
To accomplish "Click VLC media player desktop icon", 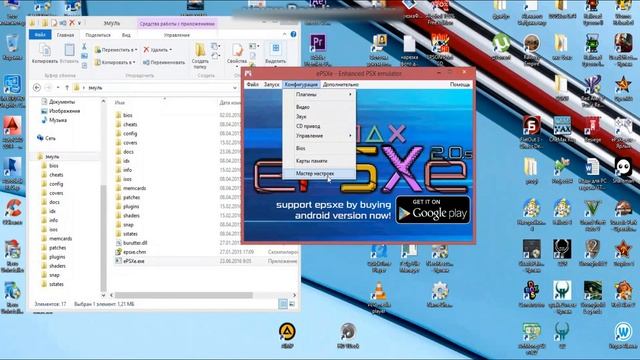I will [x=379, y=297].
